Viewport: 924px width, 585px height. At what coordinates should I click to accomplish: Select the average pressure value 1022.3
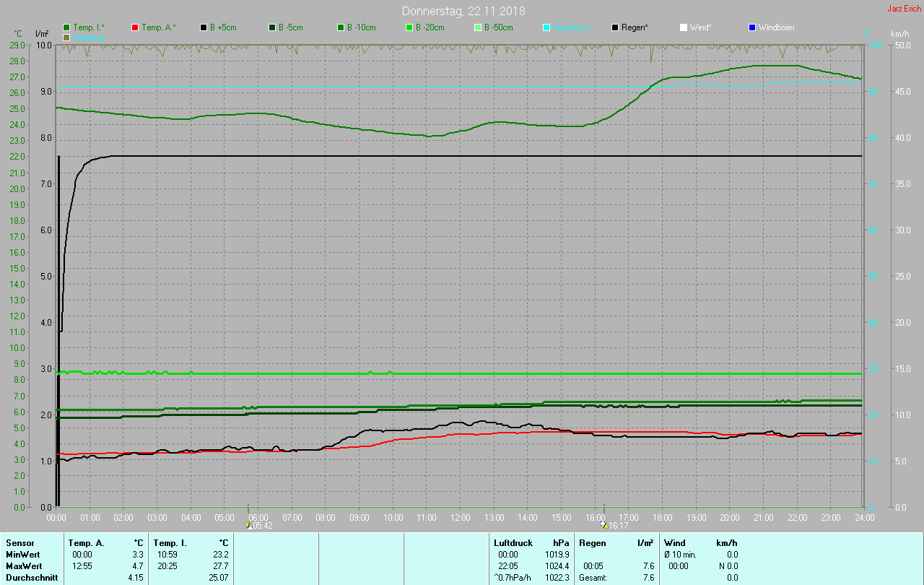[x=557, y=578]
